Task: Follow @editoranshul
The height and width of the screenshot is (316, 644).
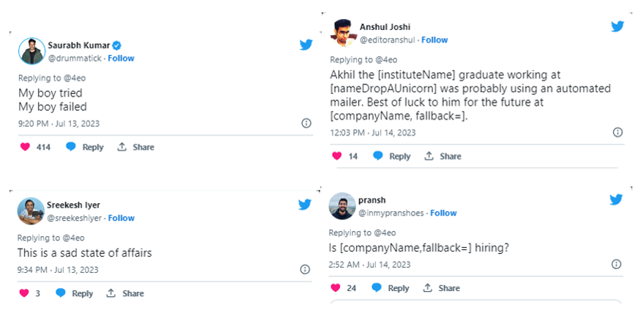Action: tap(434, 40)
